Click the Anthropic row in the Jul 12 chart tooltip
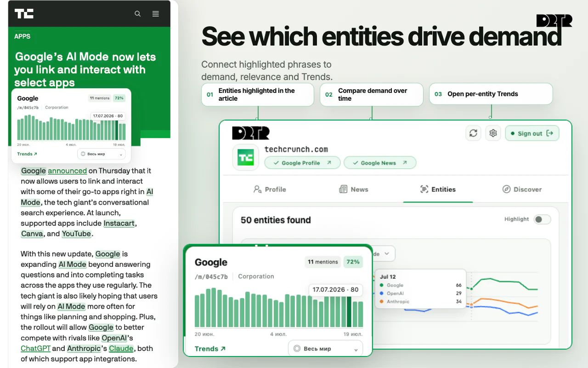 [x=420, y=302]
